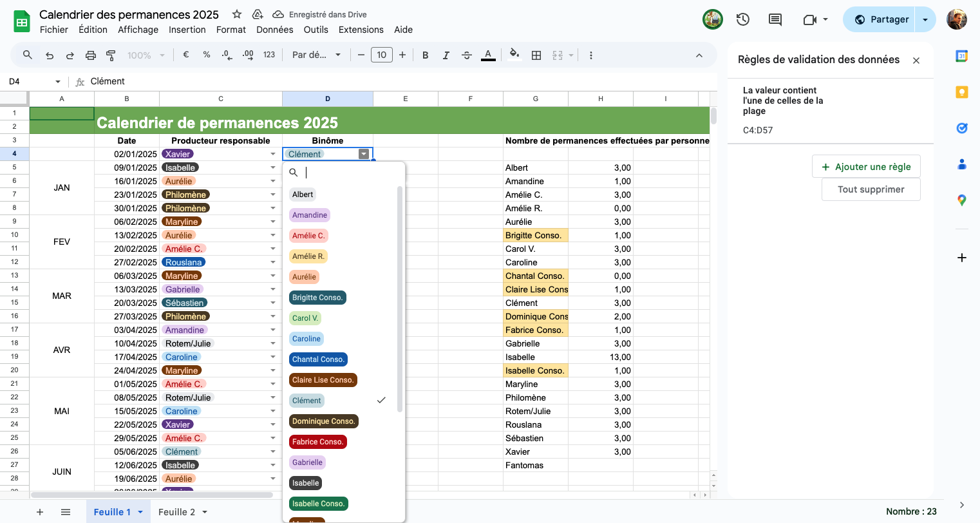
Task: Open the comments panel icon
Action: [775, 19]
